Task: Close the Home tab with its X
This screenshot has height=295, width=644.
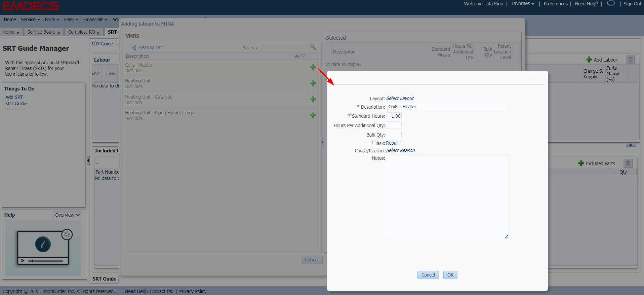Action: pos(18,33)
